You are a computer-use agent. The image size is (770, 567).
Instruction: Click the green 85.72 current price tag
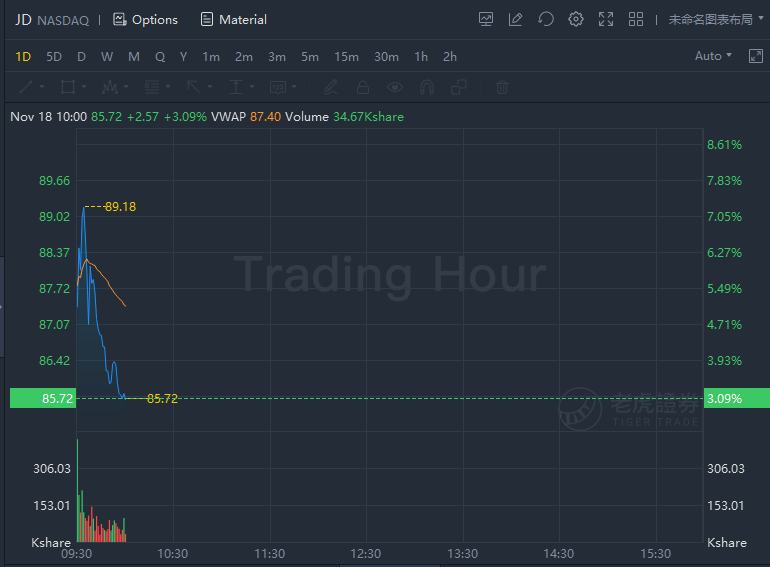(43, 398)
